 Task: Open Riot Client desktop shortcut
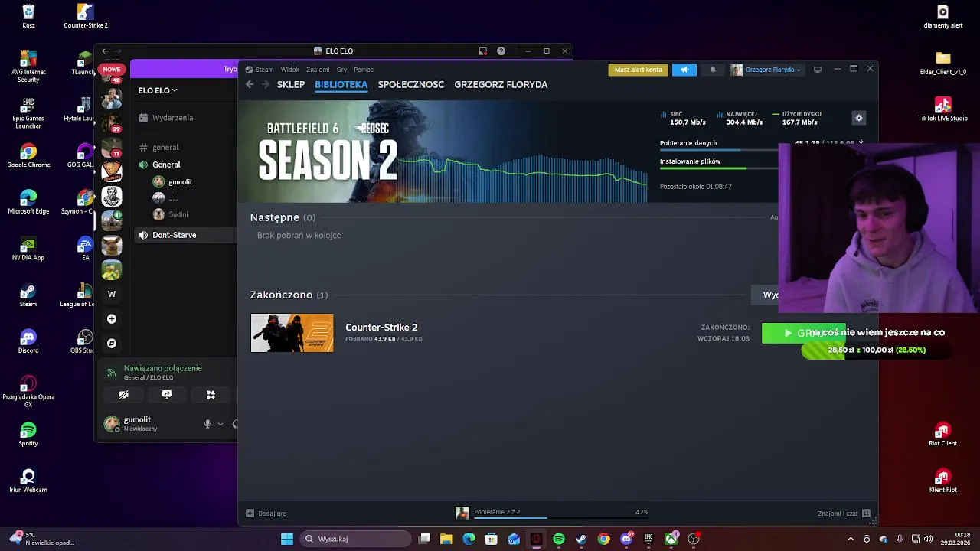click(942, 434)
